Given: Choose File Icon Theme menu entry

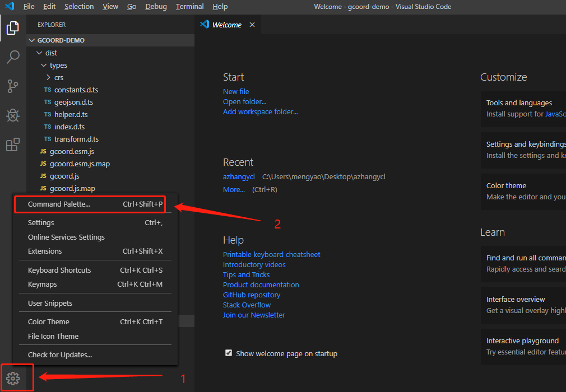Looking at the screenshot, I should click(95, 336).
